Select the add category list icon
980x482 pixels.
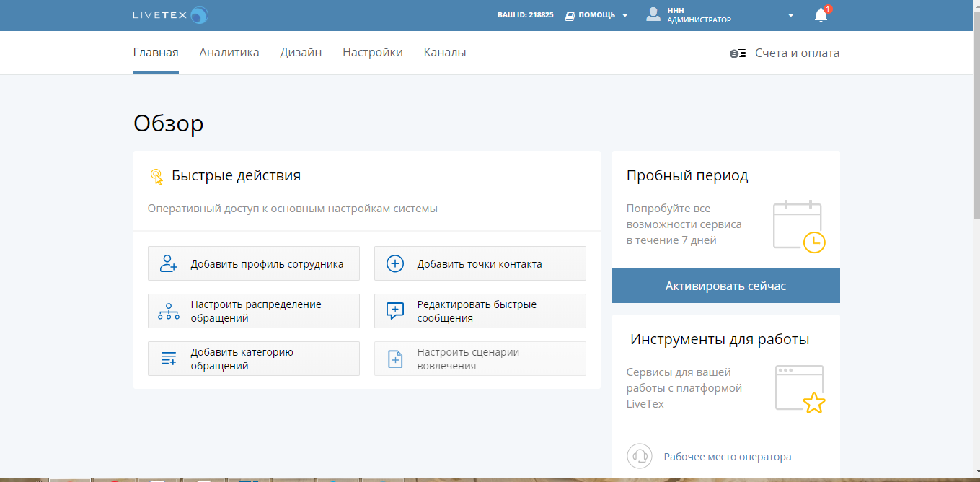[x=167, y=358]
